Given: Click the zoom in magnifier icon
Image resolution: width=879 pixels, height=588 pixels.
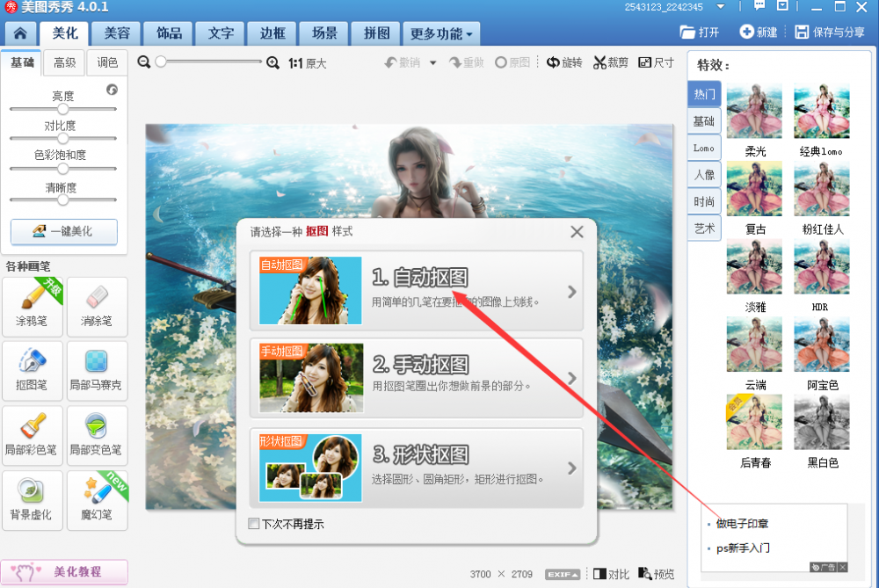Looking at the screenshot, I should (273, 62).
